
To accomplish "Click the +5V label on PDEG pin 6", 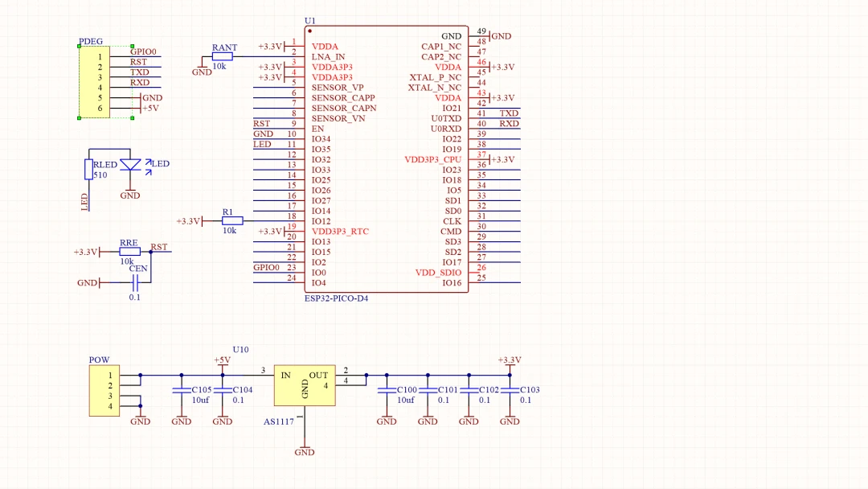I will [150, 108].
